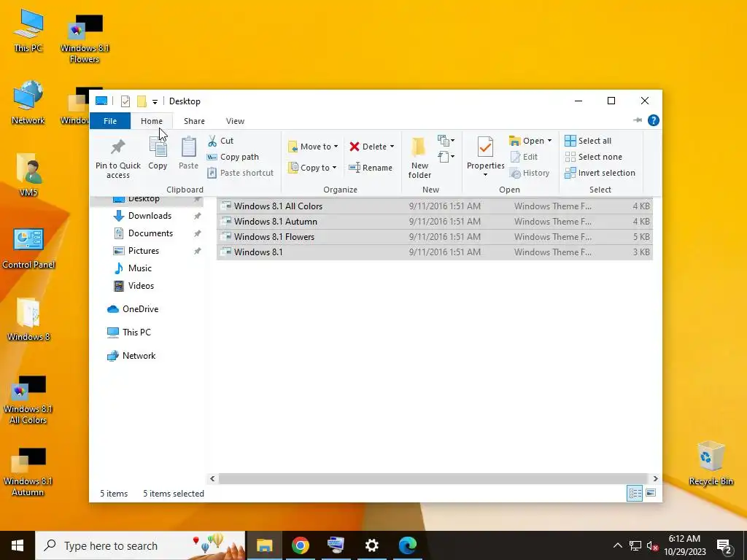Screen dimensions: 747x560
Task: Open This PC in navigation pane
Action: point(136,332)
